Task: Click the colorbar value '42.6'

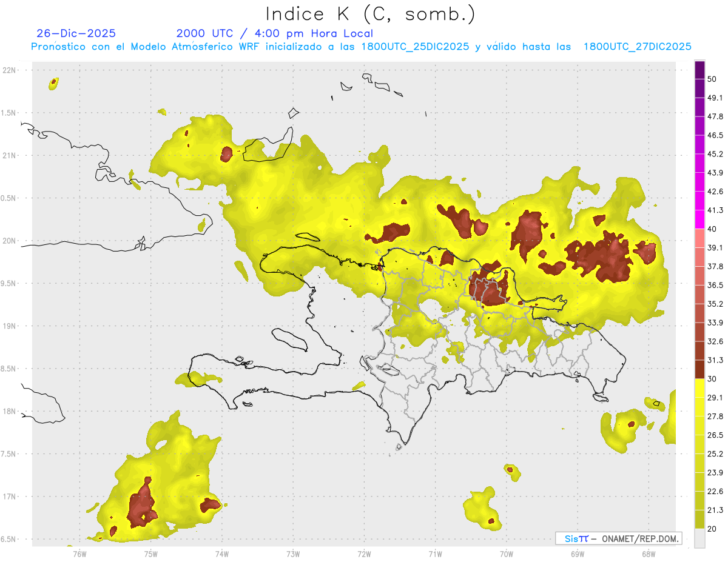Action: (x=715, y=192)
